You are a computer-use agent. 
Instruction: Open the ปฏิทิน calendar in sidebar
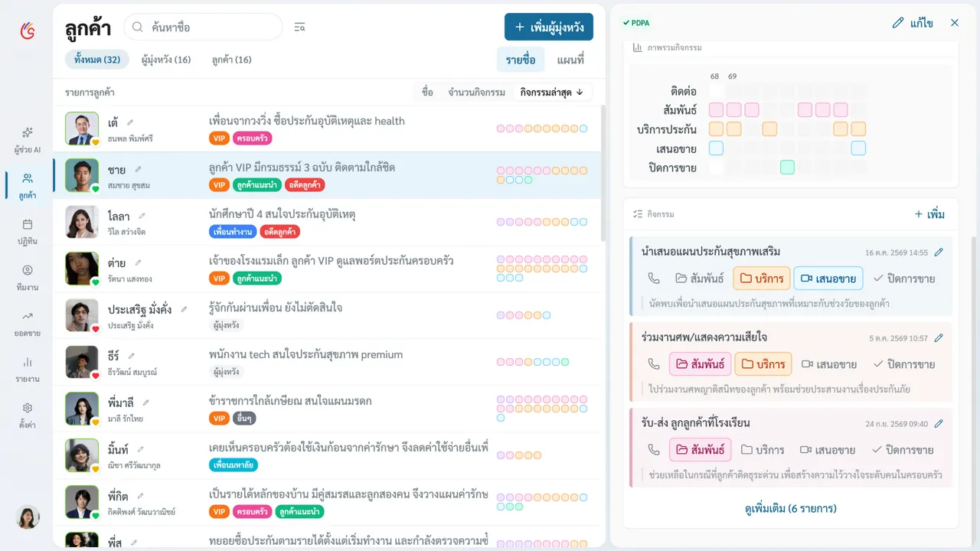click(x=28, y=230)
